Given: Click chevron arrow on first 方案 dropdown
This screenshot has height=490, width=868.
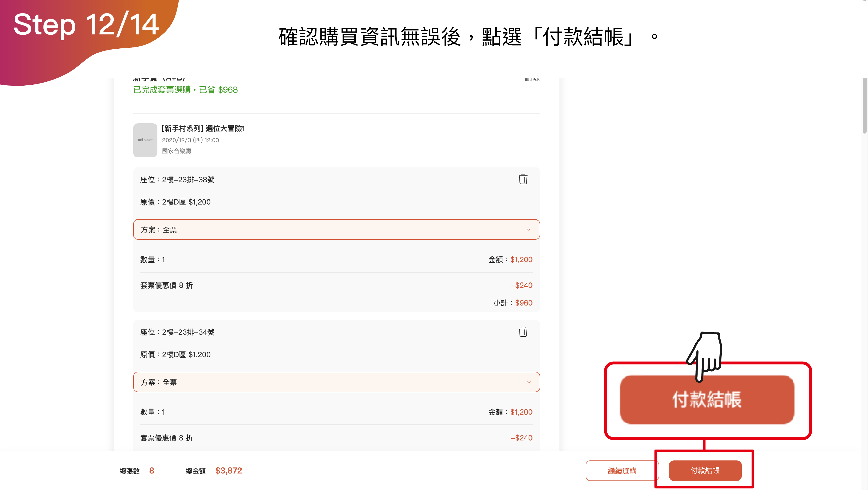Looking at the screenshot, I should pyautogui.click(x=528, y=230).
